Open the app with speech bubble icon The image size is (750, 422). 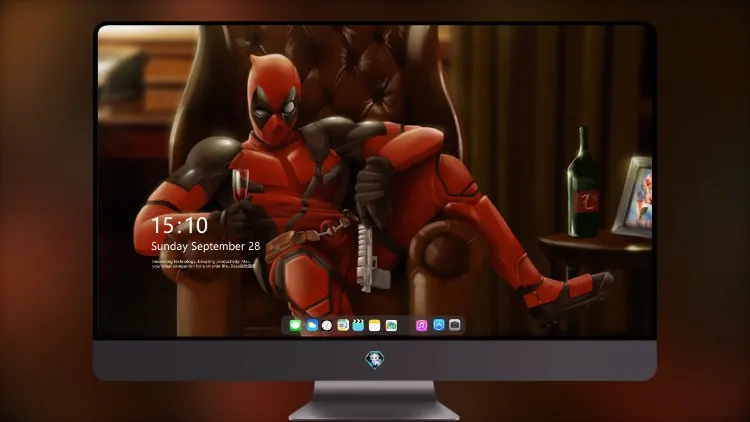point(343,325)
